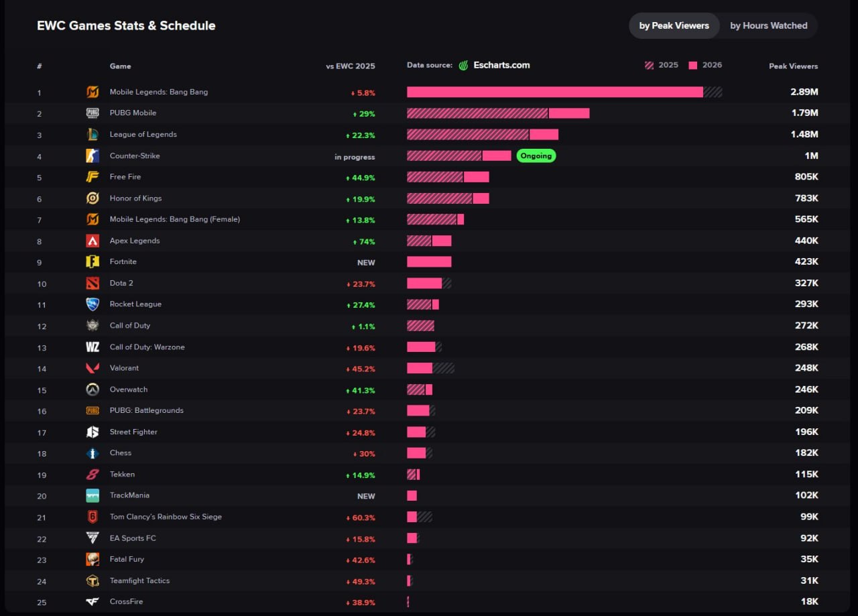Click the Call of Duty: Warzone name
Viewport: 858px width, 616px height.
[147, 347]
